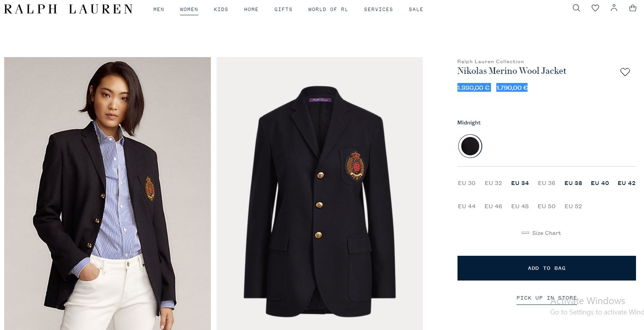Viewport: 644px width, 330px height.
Task: Open the wishlist heart in header
Action: [595, 8]
